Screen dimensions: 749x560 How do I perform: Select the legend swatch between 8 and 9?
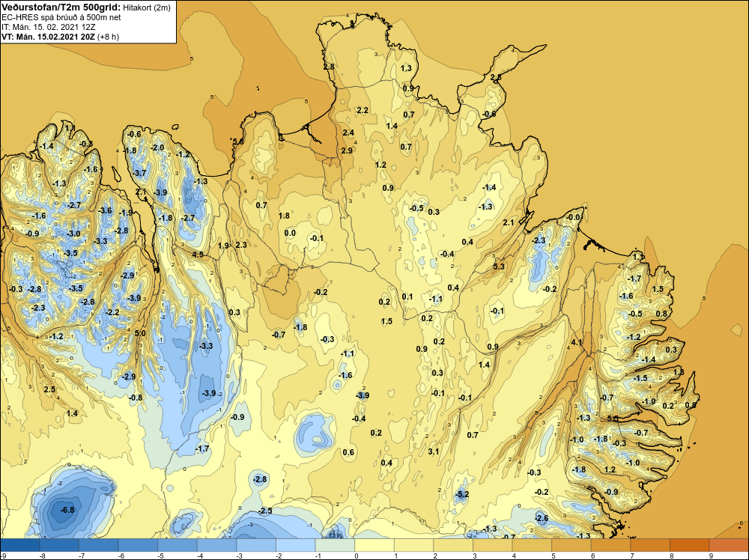point(689,545)
